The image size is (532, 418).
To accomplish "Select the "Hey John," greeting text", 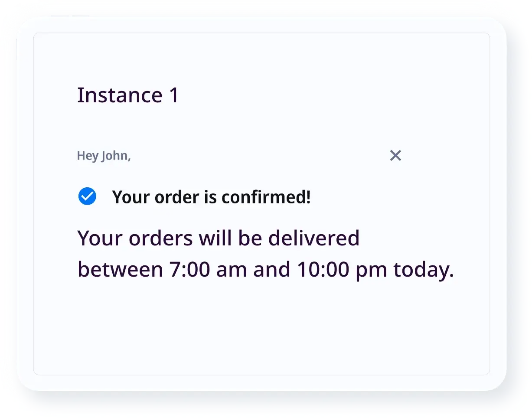I will [x=104, y=156].
